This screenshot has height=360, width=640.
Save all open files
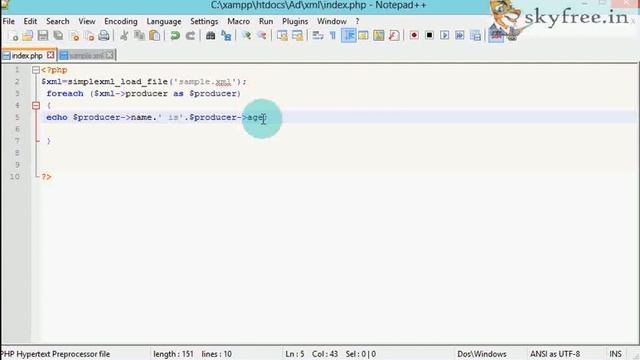point(58,36)
